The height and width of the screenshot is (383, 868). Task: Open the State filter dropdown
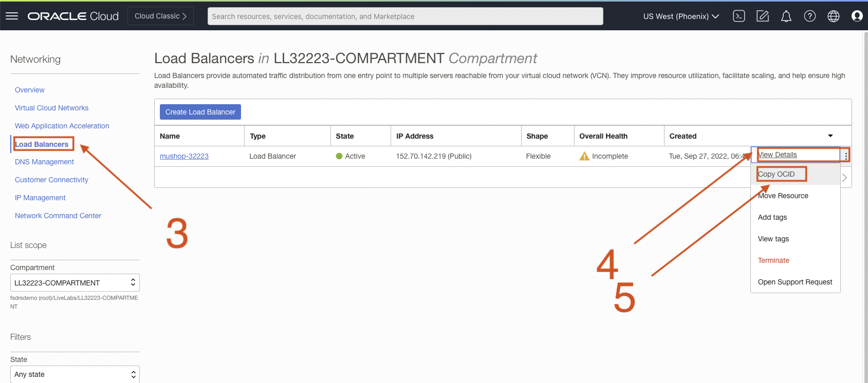(x=75, y=374)
